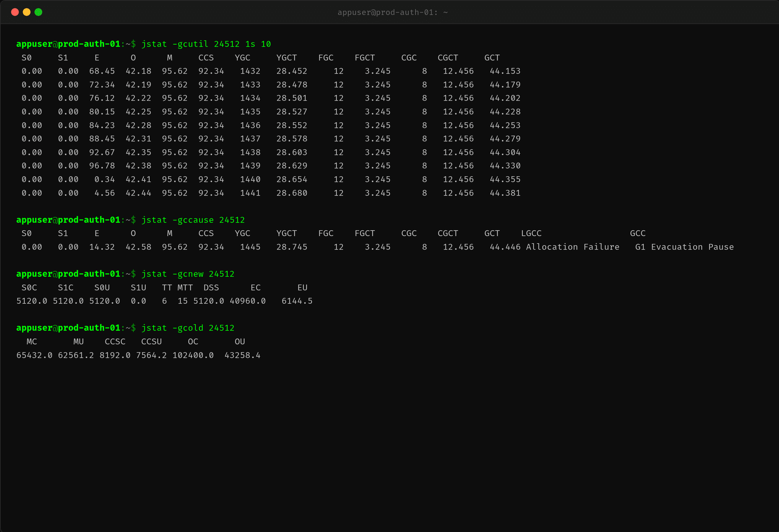Click the CGCT header in gcutil output
The width and height of the screenshot is (779, 532).
click(x=448, y=58)
